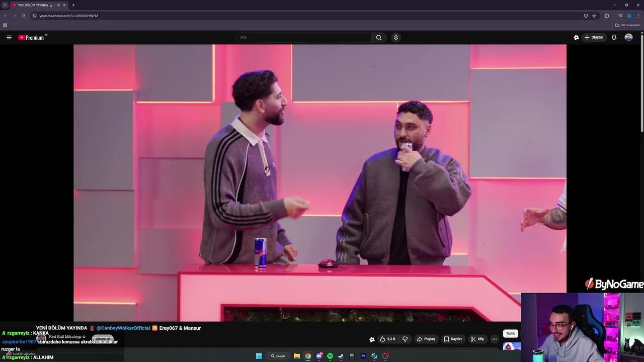Open the All Bookmarks folder
644x362 pixels.
(628, 25)
